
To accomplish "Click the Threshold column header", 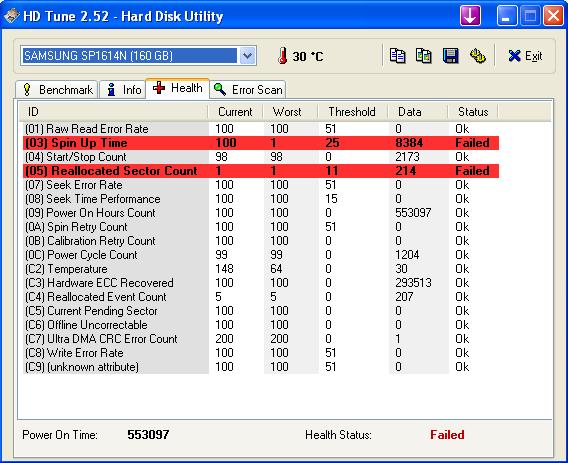I will point(352,112).
